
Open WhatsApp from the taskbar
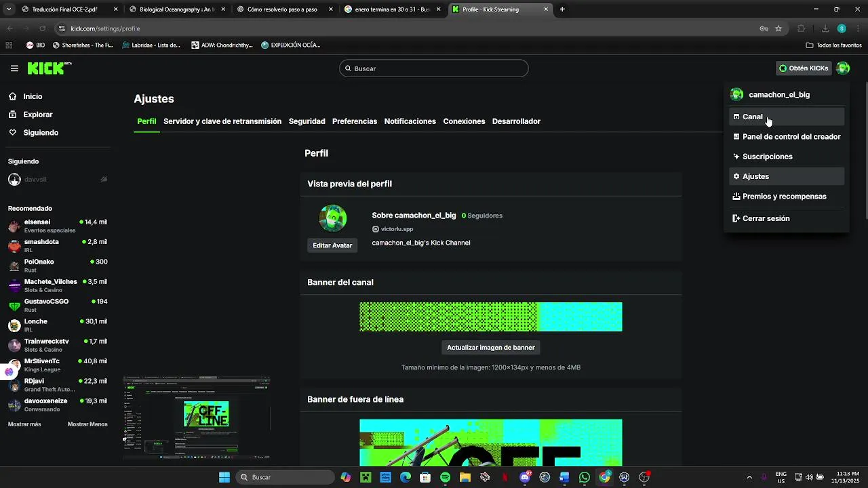pos(585,477)
